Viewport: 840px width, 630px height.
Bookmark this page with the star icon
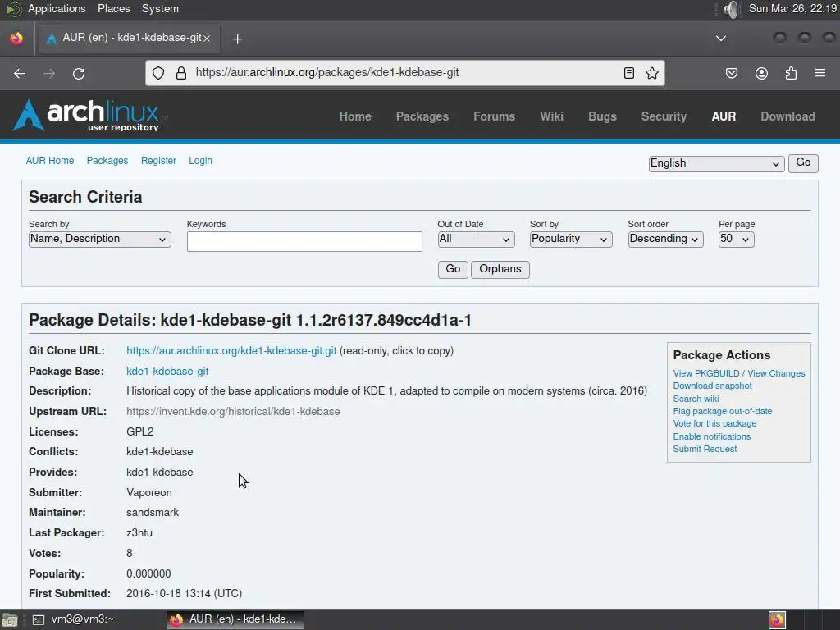(652, 73)
